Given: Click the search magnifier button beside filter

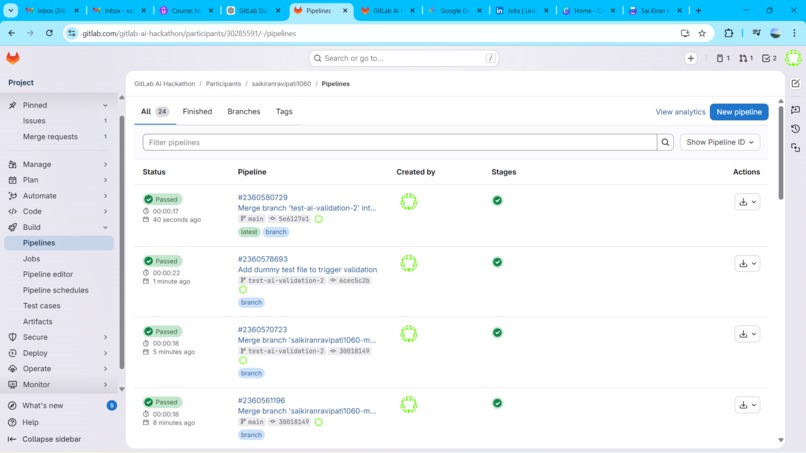Looking at the screenshot, I should (x=665, y=142).
